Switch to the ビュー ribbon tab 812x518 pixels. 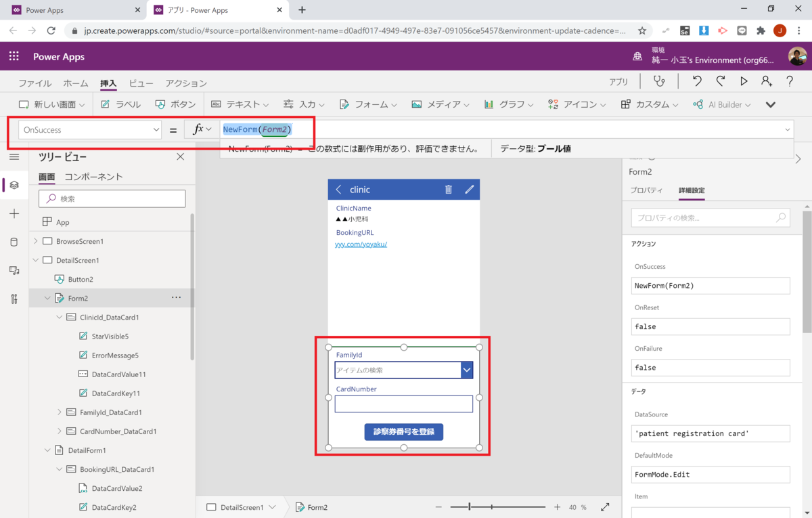click(141, 83)
